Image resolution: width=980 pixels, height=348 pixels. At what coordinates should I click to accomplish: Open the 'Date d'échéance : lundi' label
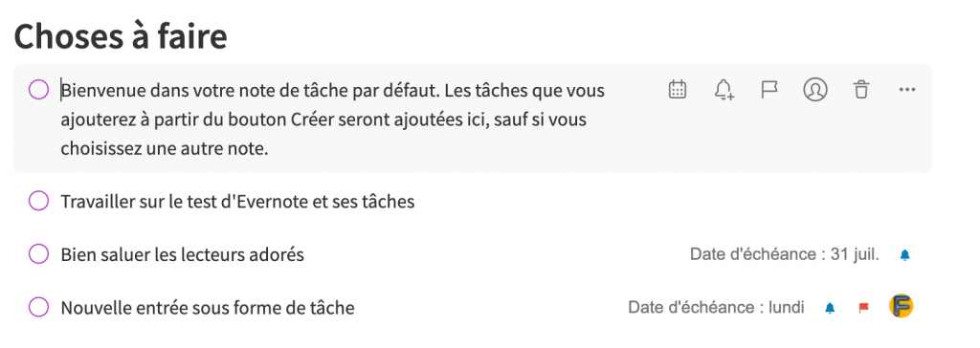[x=716, y=308]
